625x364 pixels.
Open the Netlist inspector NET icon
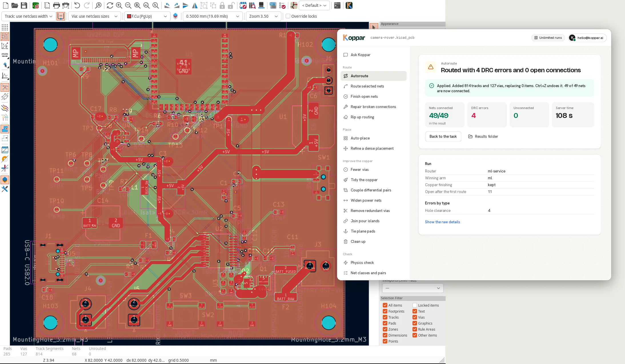point(273,5)
